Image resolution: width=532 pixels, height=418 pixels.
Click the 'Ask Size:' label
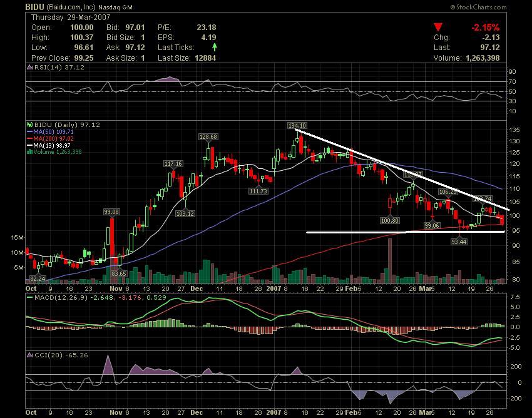coord(121,58)
